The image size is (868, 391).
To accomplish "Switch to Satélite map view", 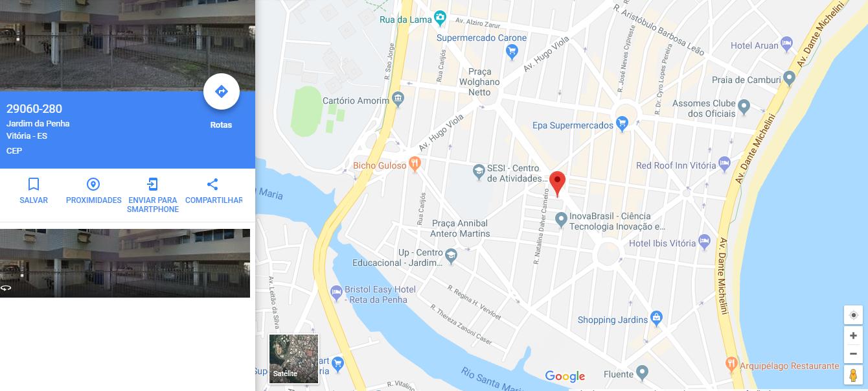I will coord(293,359).
